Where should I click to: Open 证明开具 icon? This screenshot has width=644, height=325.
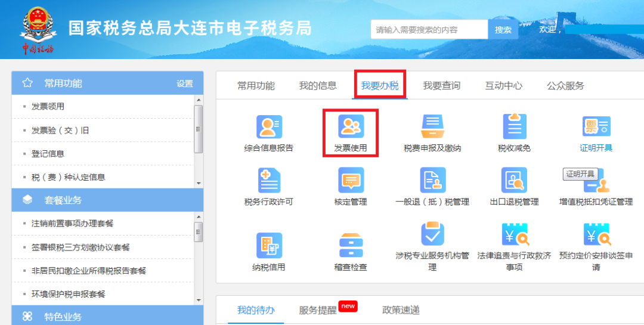tap(596, 126)
